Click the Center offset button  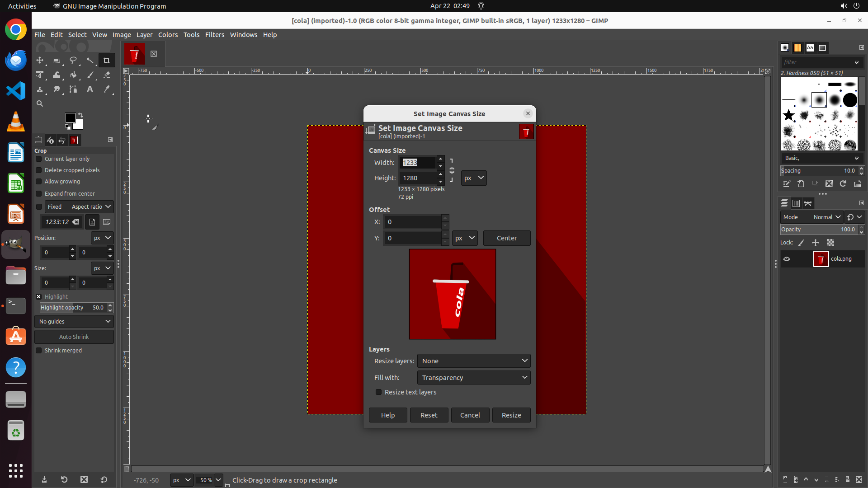point(506,238)
